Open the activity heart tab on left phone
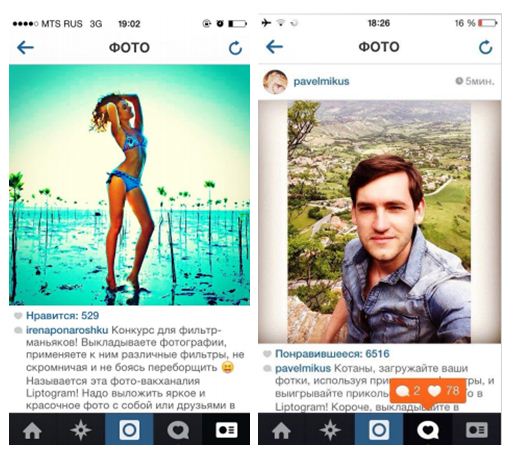This screenshot has width=514, height=457. 178,430
